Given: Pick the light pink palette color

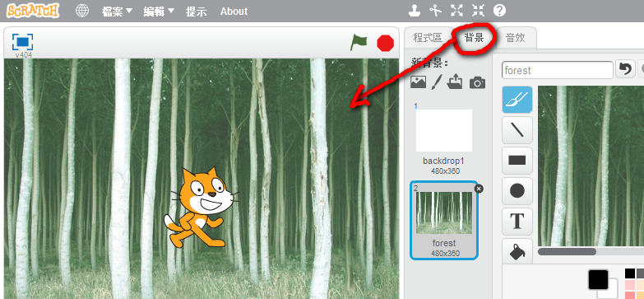Looking at the screenshot, I should pos(630,285).
